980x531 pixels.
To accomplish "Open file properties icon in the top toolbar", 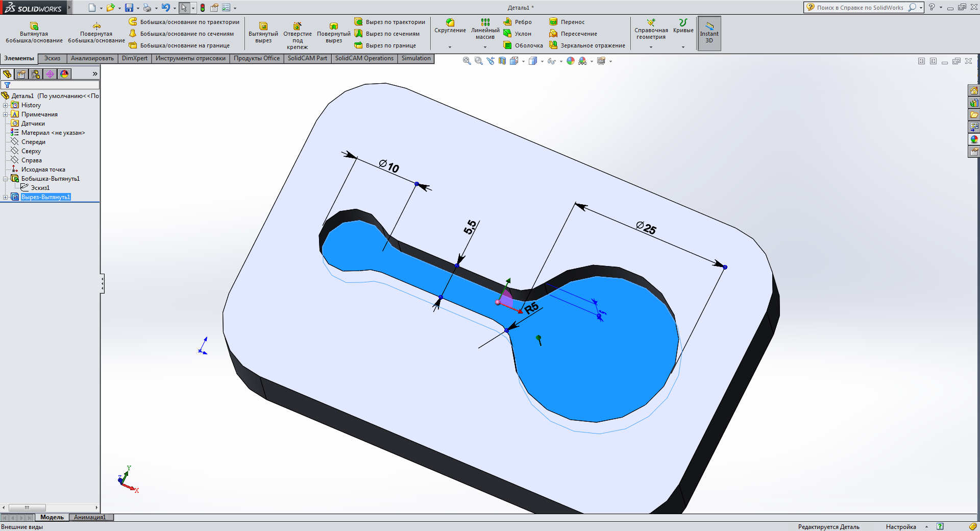I will 214,8.
